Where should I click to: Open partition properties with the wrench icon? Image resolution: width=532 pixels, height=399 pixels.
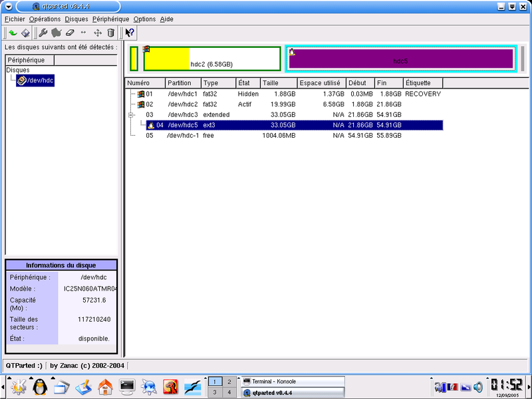43,33
